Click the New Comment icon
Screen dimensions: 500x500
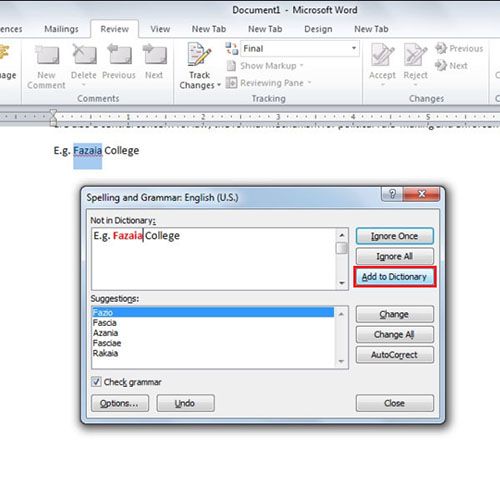47,55
